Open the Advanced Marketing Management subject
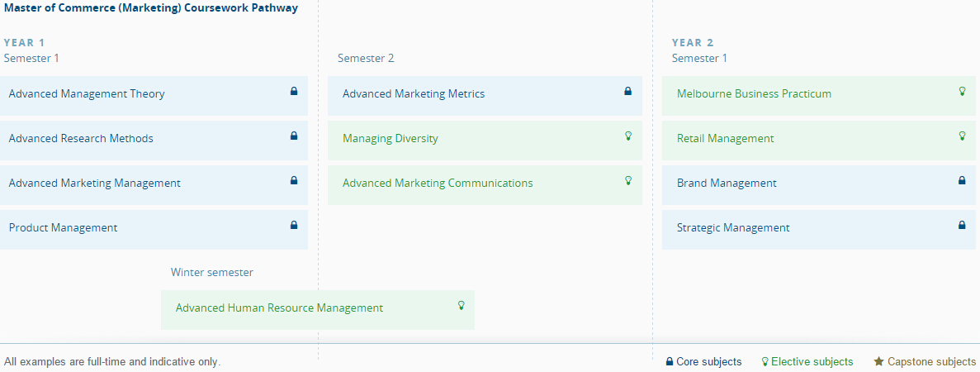The image size is (980, 372). click(x=95, y=184)
